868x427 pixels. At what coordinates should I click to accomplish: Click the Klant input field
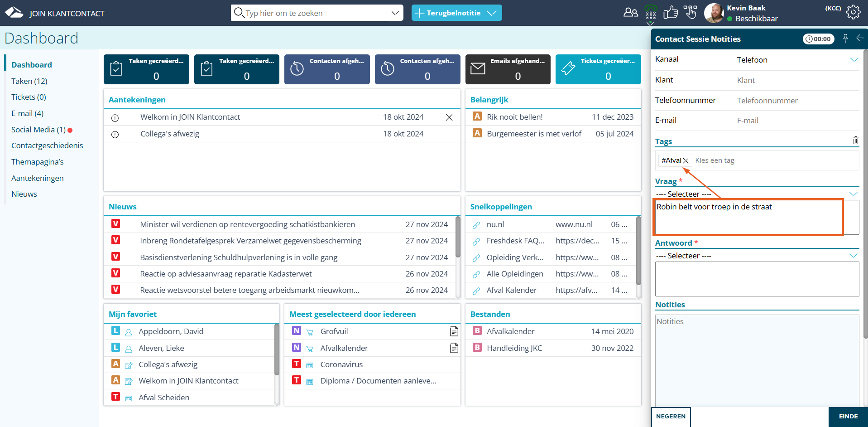tap(798, 80)
